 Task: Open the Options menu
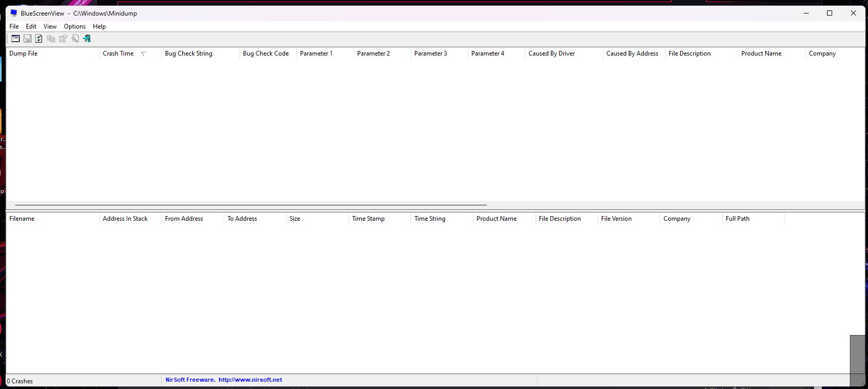pos(75,26)
